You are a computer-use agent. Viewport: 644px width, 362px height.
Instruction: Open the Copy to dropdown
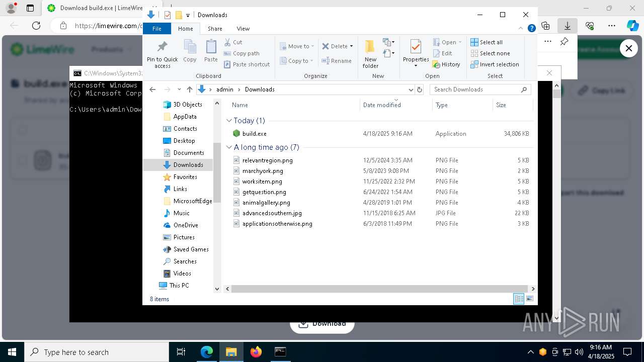coord(297,61)
